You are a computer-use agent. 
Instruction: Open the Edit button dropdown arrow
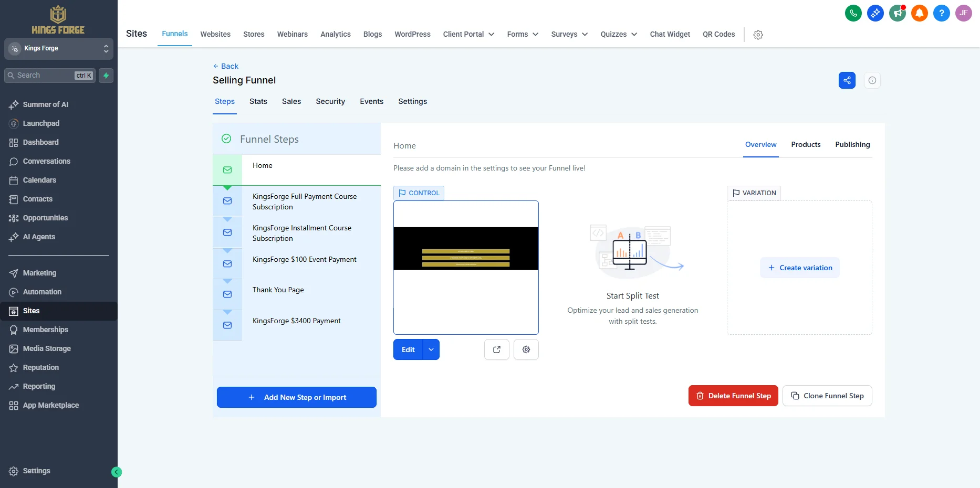tap(431, 349)
